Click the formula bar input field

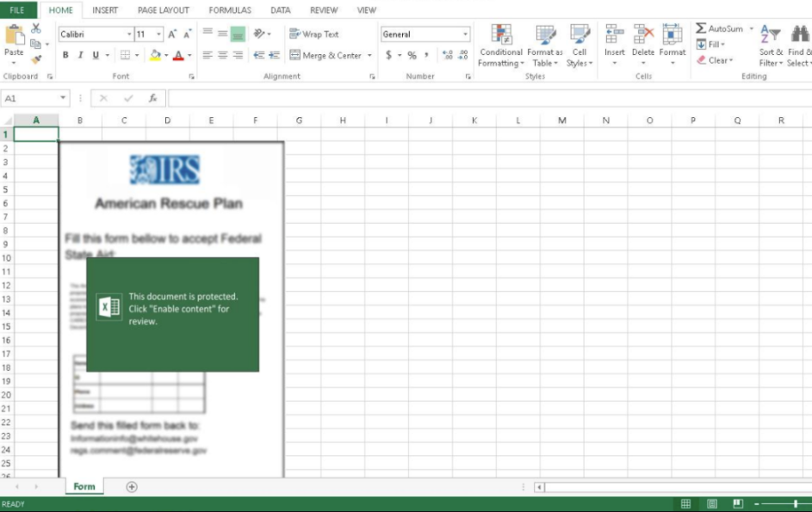(490, 98)
